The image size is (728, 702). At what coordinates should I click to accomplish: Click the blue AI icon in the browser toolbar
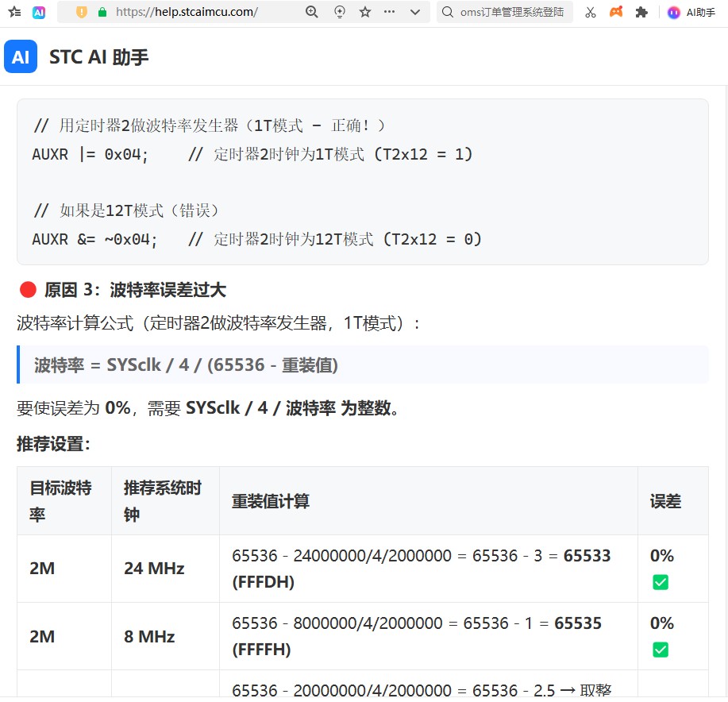(x=39, y=13)
